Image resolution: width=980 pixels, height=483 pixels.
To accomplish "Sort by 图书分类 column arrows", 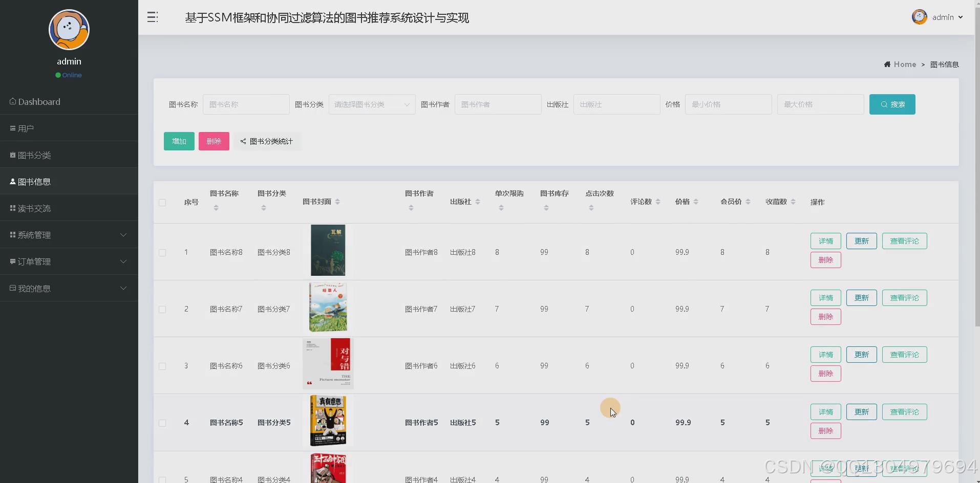I will click(x=263, y=208).
